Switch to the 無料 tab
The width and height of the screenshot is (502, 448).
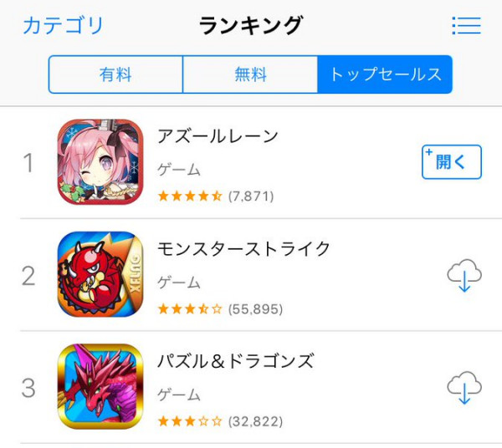[250, 74]
